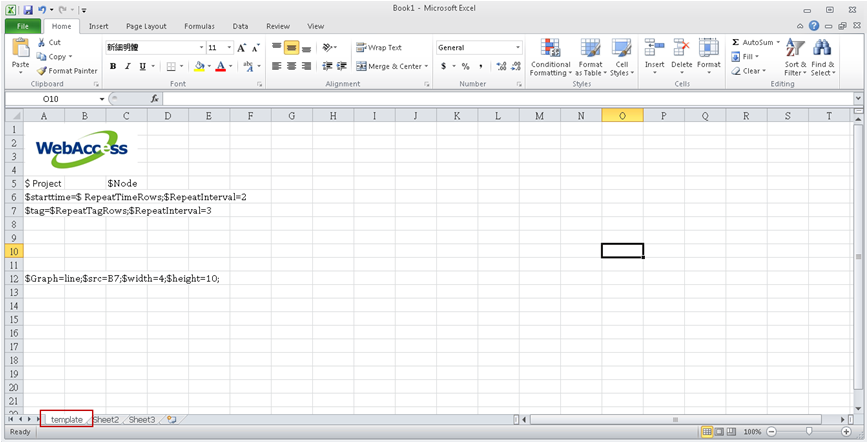This screenshot has height=443, width=868.
Task: Open the Format cells icon
Action: (709, 48)
